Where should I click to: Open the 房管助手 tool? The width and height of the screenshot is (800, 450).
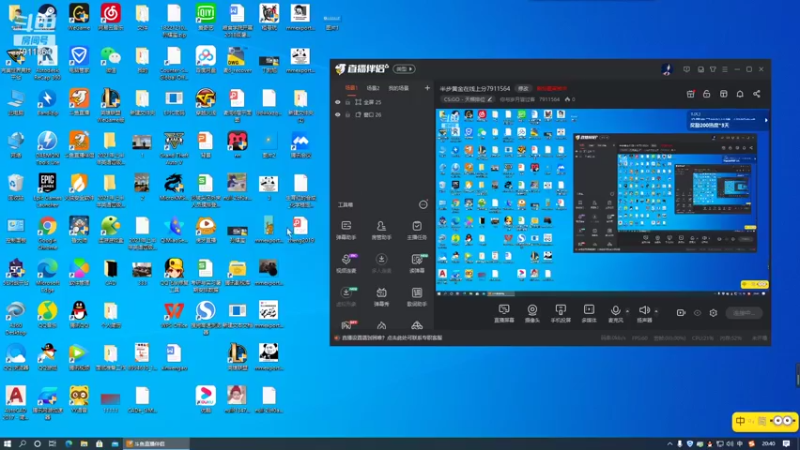coord(381,230)
